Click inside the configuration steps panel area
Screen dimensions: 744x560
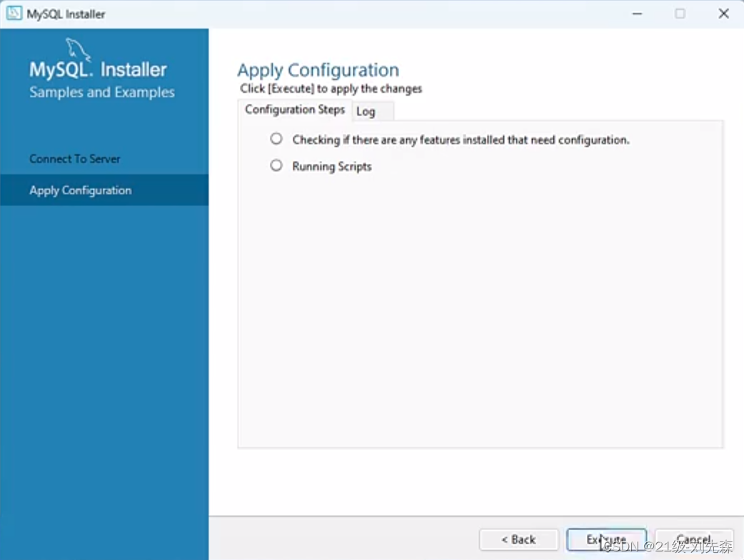(478, 307)
